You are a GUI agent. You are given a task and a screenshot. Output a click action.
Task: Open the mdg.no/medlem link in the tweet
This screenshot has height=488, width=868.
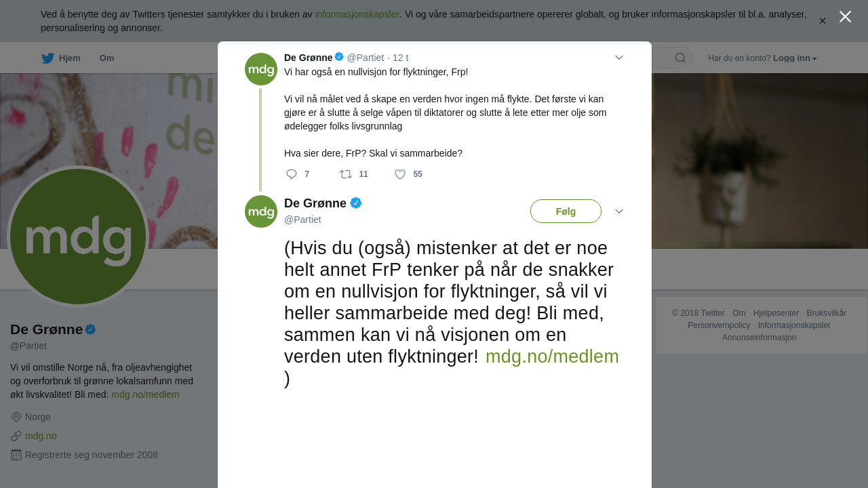552,357
